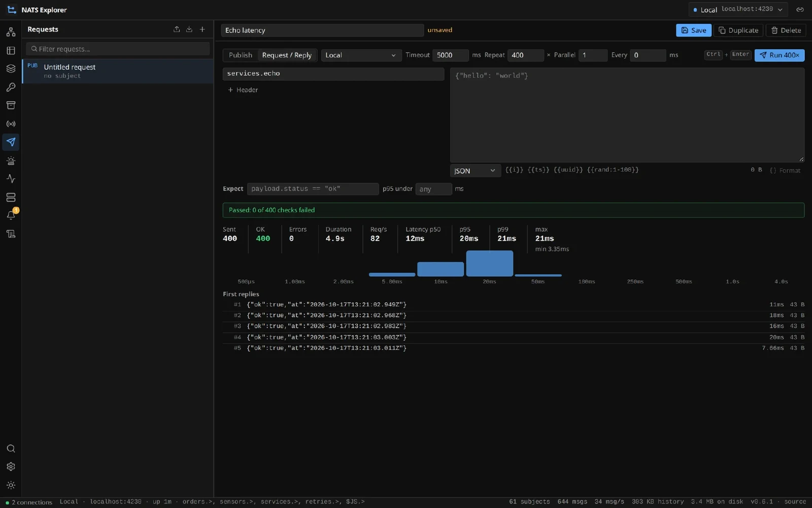Open the server rack sidebar icon
The height and width of the screenshot is (508, 812).
pyautogui.click(x=11, y=197)
